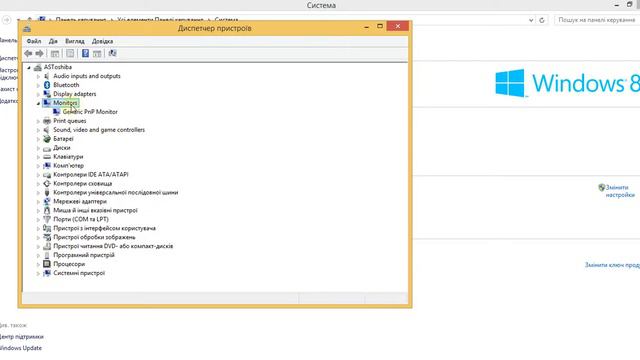The width and height of the screenshot is (640, 360).
Task: Expand Контролери сховища arrow
Action: tap(38, 184)
